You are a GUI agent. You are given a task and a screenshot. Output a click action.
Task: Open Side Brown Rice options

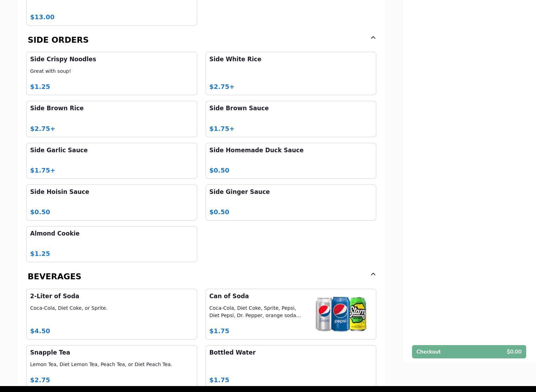tap(111, 119)
